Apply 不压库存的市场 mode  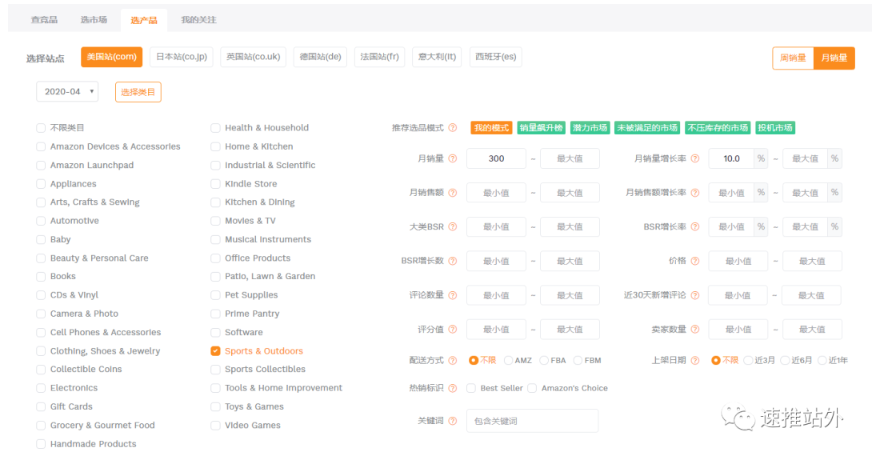718,128
